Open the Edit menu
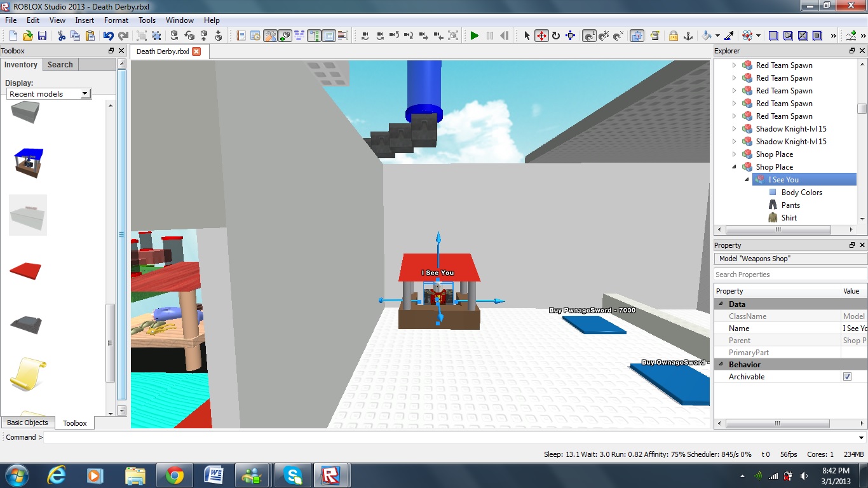868x488 pixels. pyautogui.click(x=33, y=20)
